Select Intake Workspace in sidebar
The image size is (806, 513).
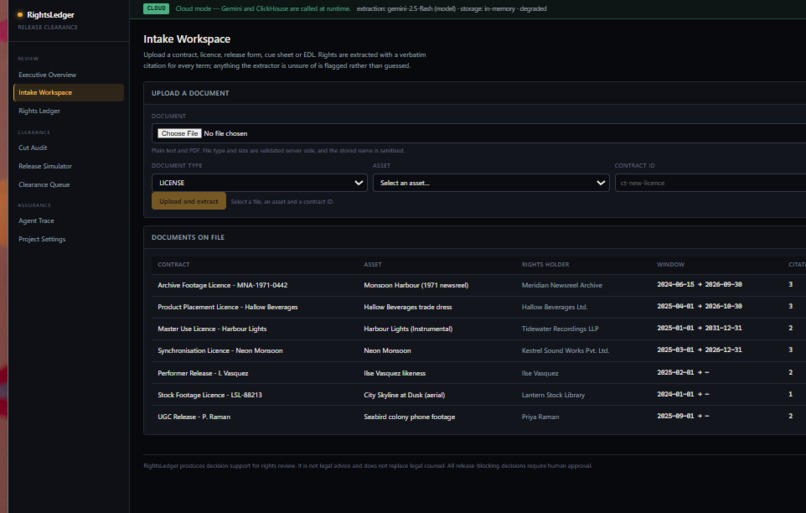coord(68,93)
